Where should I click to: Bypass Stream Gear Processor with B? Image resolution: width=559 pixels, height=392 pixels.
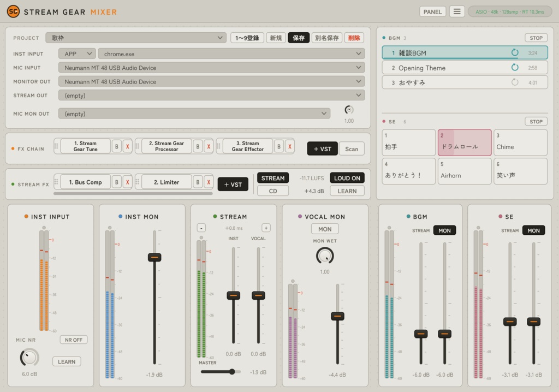pyautogui.click(x=198, y=146)
